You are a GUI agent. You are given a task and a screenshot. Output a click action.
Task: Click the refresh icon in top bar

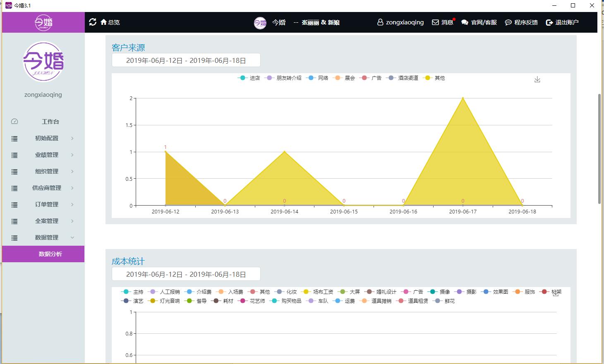tap(93, 22)
